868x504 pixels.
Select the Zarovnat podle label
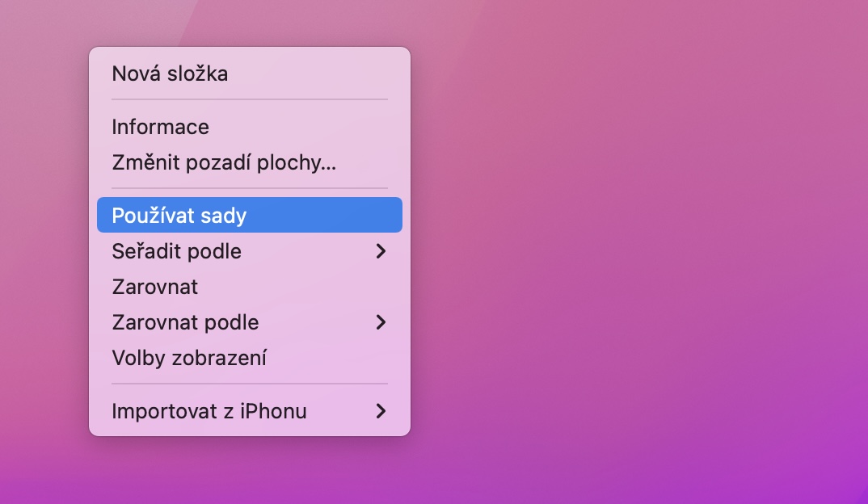(185, 322)
